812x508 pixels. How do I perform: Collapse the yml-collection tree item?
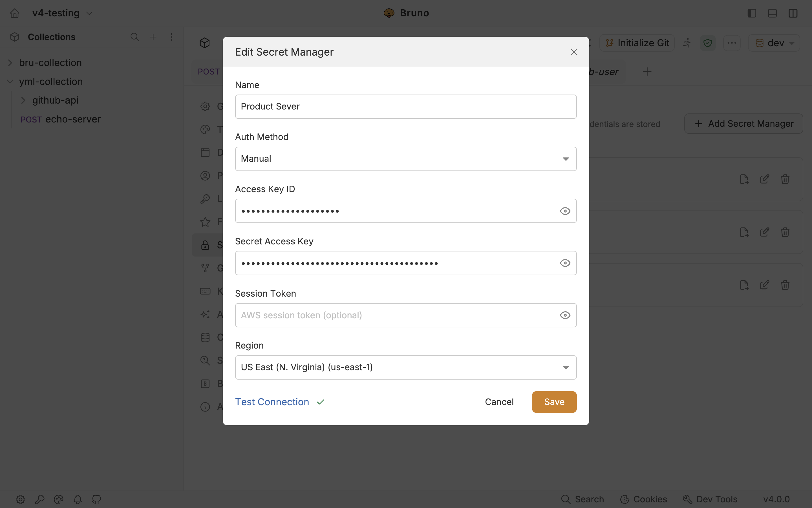tap(10, 82)
